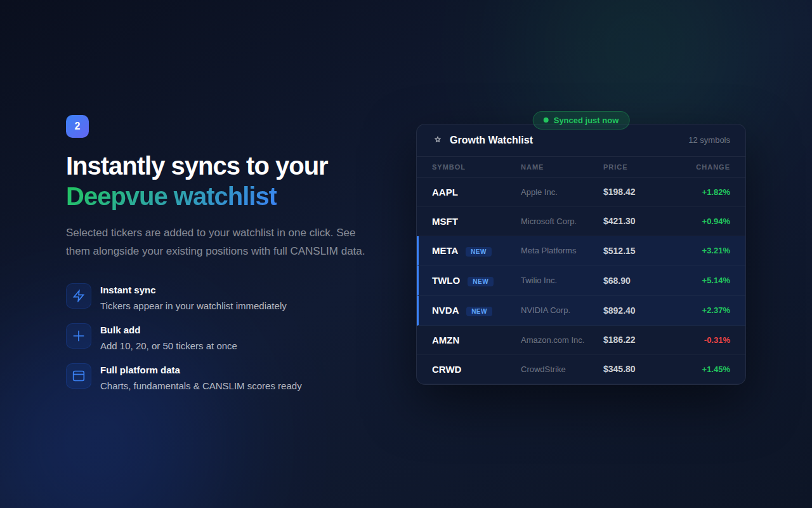Select the AMZN ticker symbol

click(445, 340)
